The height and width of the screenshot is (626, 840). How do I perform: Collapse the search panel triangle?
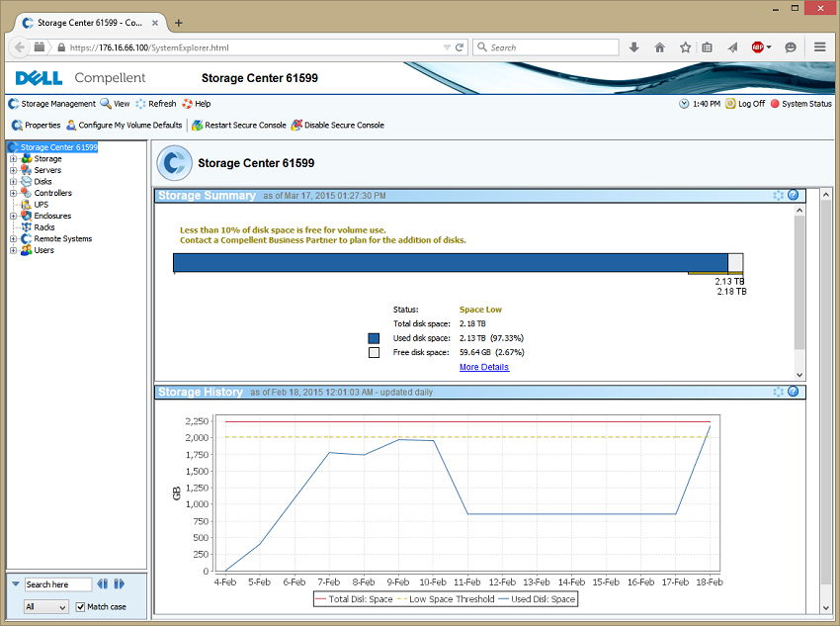(16, 583)
